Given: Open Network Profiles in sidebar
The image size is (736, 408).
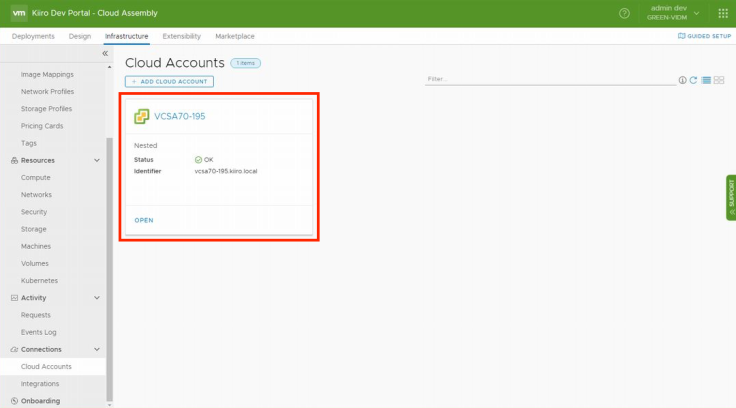Looking at the screenshot, I should click(47, 92).
